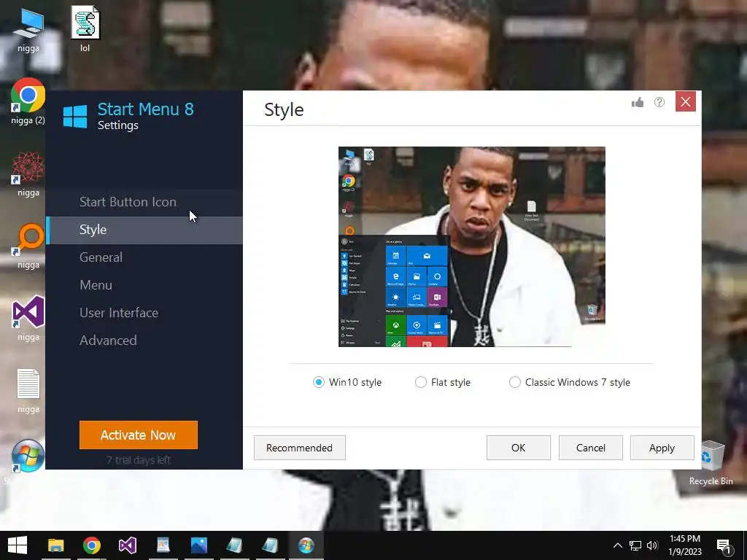Screen dimensions: 747x560
Task: Open the notification center icon
Action: click(x=724, y=546)
